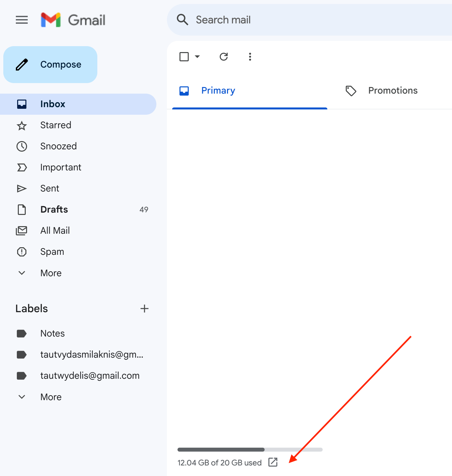Click the tautwydelis@gmail.com label tag icon
Image resolution: width=452 pixels, height=476 pixels.
[22, 376]
